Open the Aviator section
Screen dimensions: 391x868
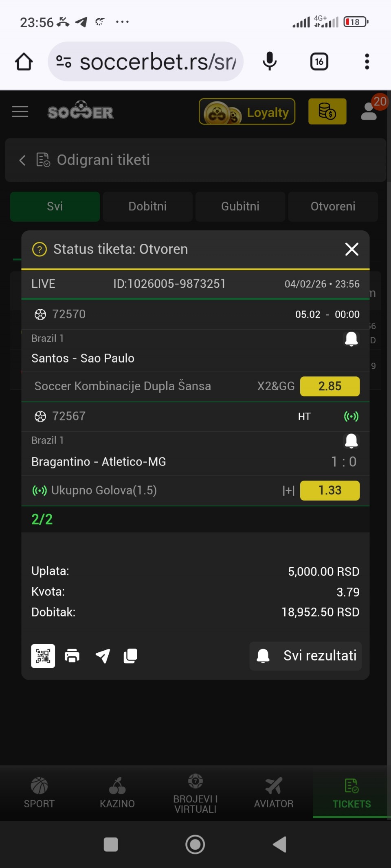(274, 792)
